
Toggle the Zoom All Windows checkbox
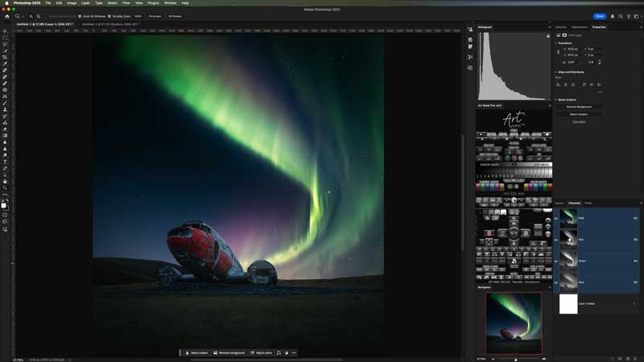tap(80, 16)
